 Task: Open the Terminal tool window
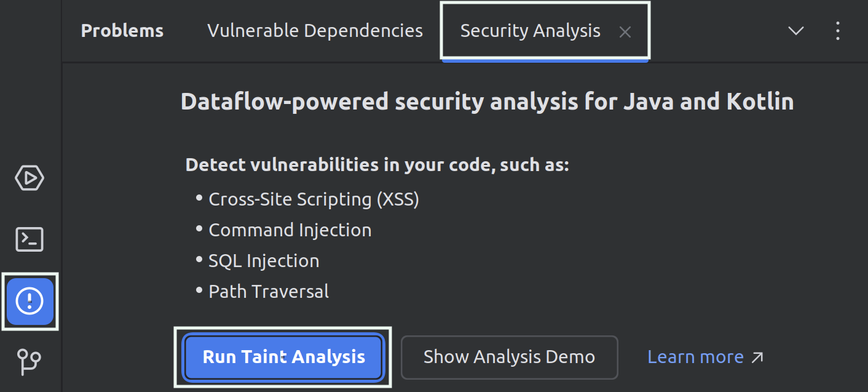pos(29,239)
